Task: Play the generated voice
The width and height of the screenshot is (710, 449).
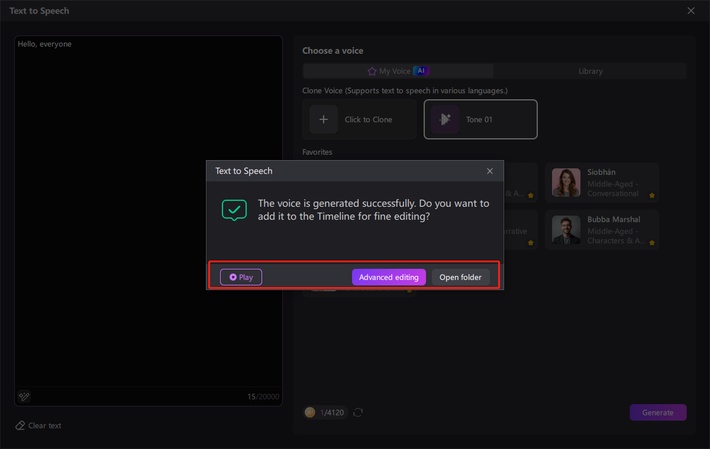Action: click(x=241, y=277)
